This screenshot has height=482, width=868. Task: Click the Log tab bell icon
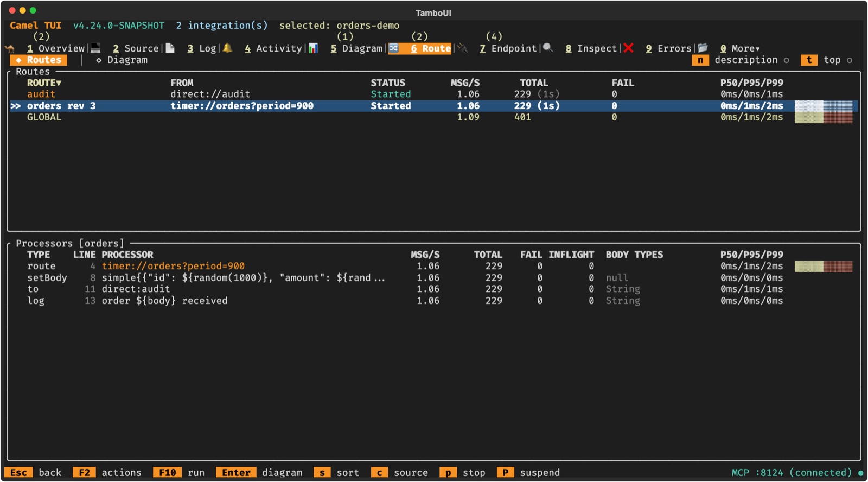click(227, 48)
